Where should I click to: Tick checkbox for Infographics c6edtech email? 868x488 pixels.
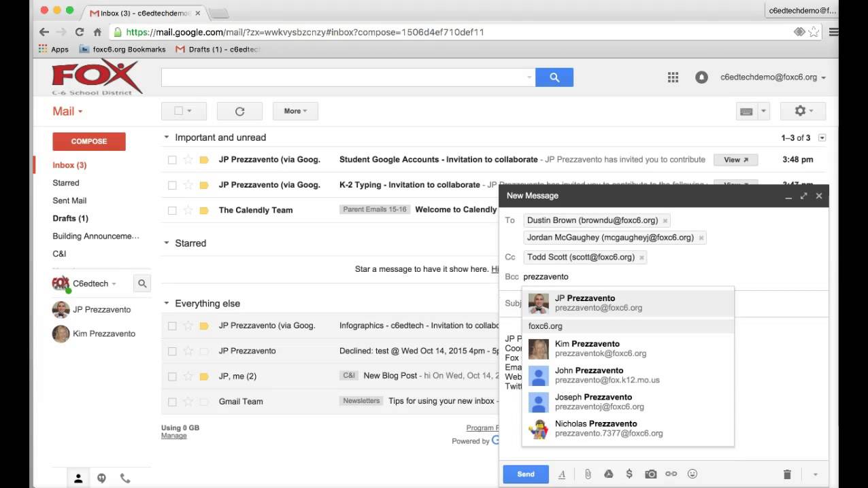click(x=172, y=326)
